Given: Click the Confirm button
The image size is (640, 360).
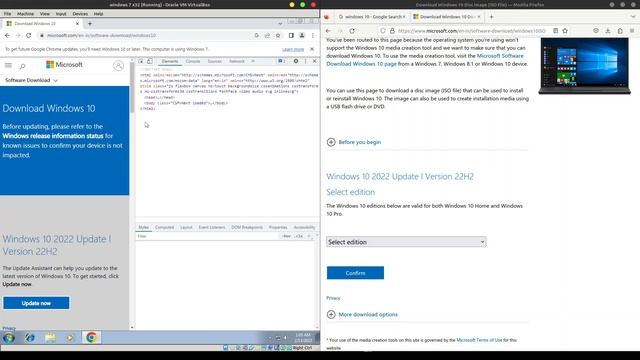Looking at the screenshot, I should [355, 273].
